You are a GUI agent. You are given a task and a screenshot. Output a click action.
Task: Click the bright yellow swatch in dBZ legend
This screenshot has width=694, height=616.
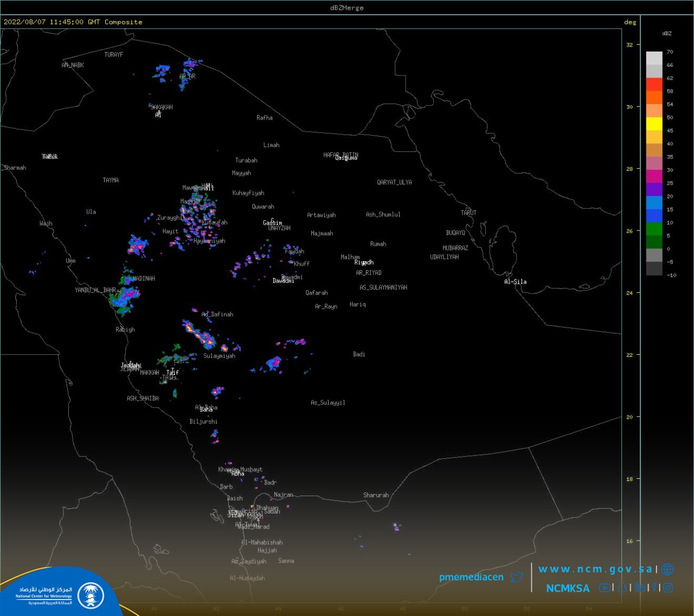pyautogui.click(x=654, y=124)
